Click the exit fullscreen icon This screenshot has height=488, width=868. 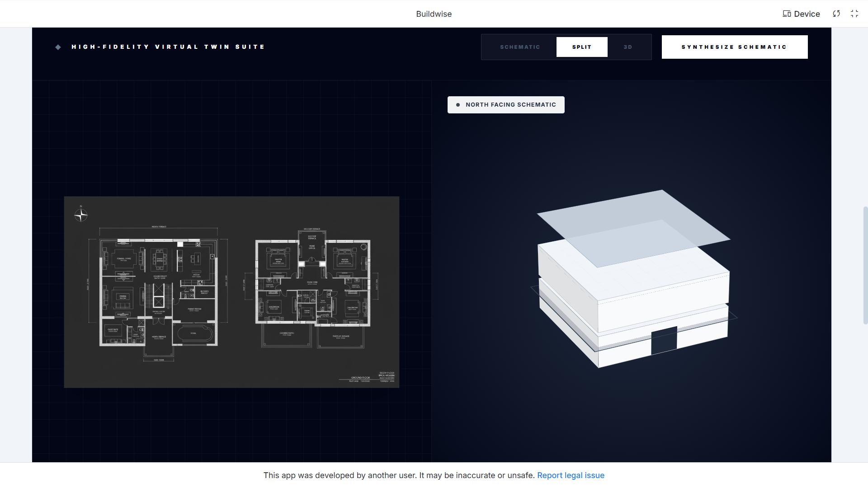point(854,14)
